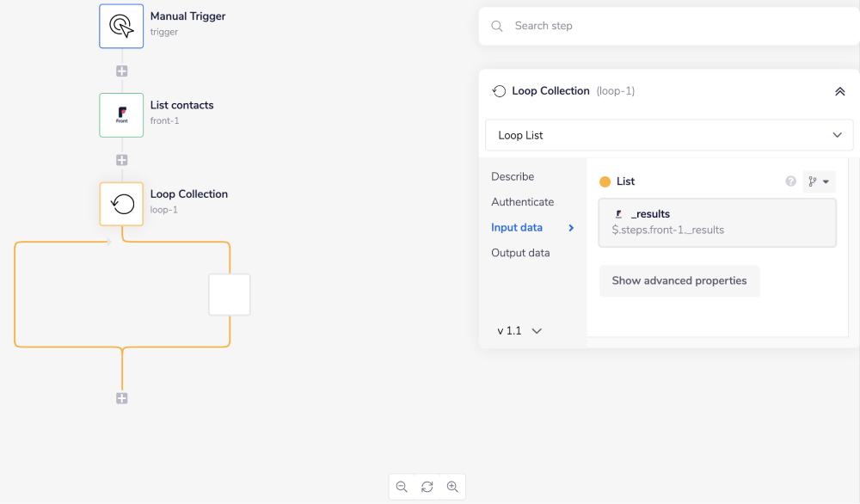Zoom out the workflow canvas
The image size is (860, 504).
point(402,487)
